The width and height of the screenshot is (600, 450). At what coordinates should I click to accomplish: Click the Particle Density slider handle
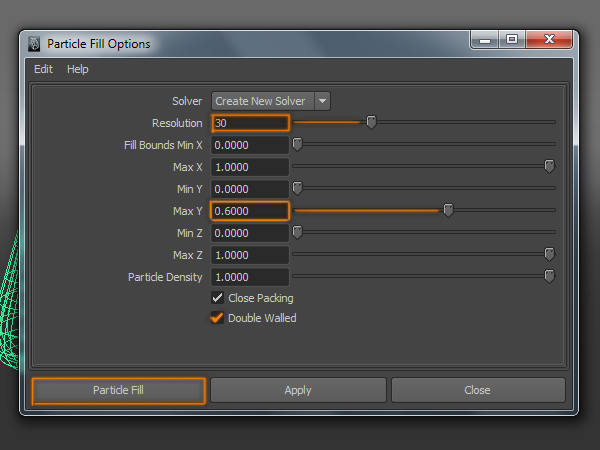[549, 276]
